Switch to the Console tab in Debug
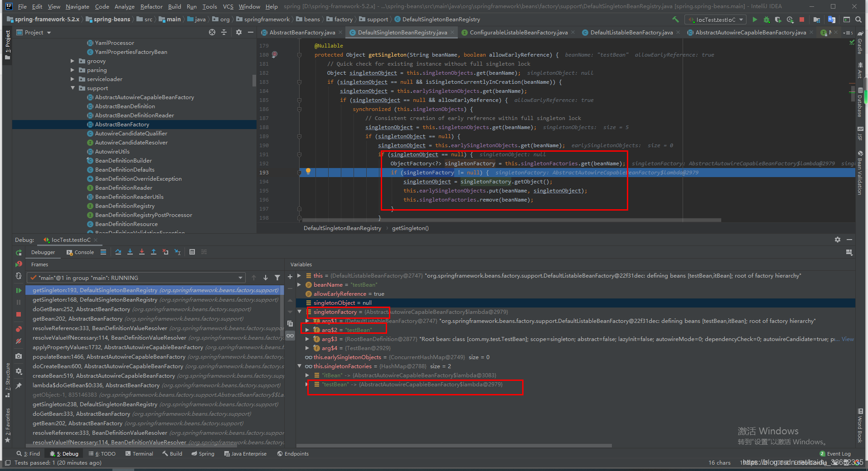868x471 pixels. [80, 252]
